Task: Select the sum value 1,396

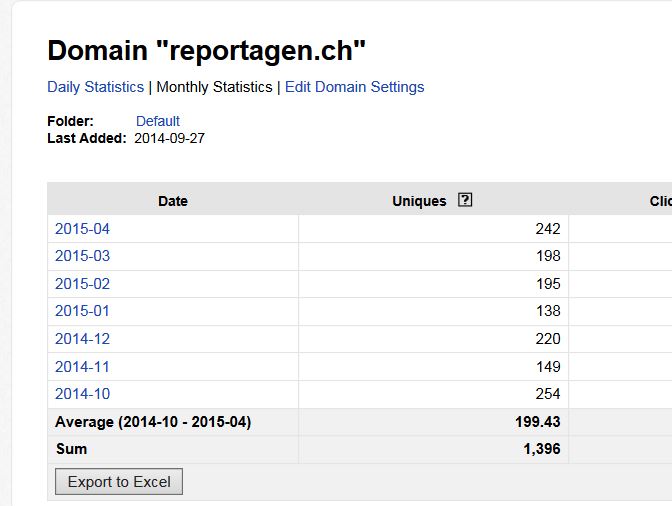Action: [x=542, y=449]
